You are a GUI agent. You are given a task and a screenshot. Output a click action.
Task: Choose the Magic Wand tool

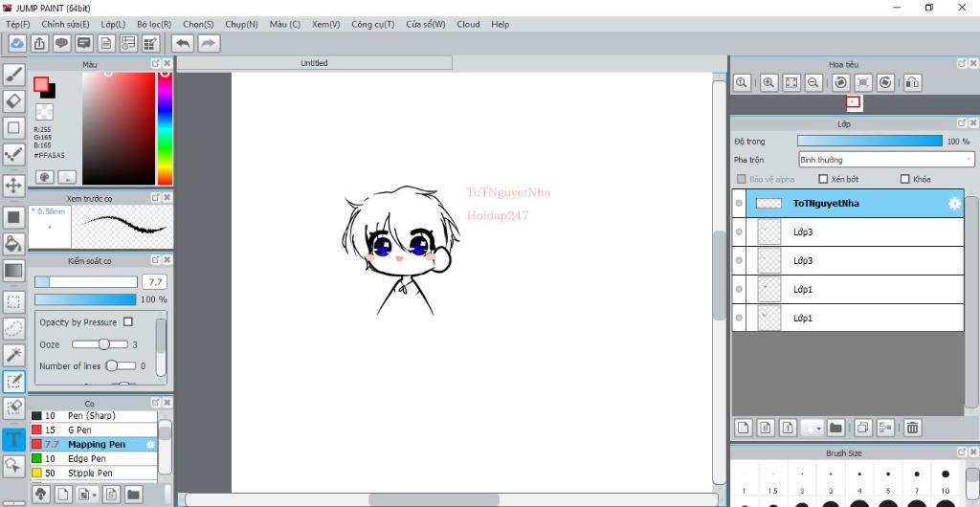[x=13, y=354]
